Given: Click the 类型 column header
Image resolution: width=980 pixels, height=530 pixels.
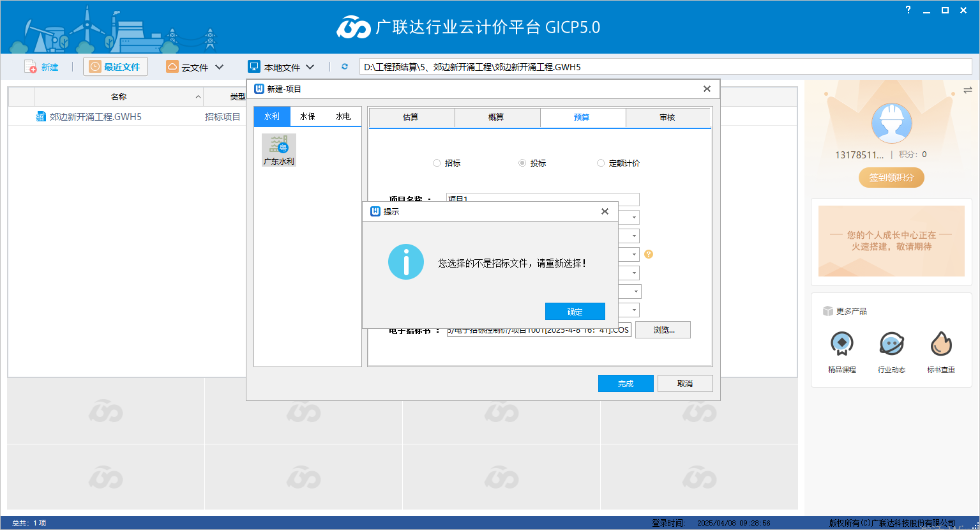Looking at the screenshot, I should coord(237,97).
